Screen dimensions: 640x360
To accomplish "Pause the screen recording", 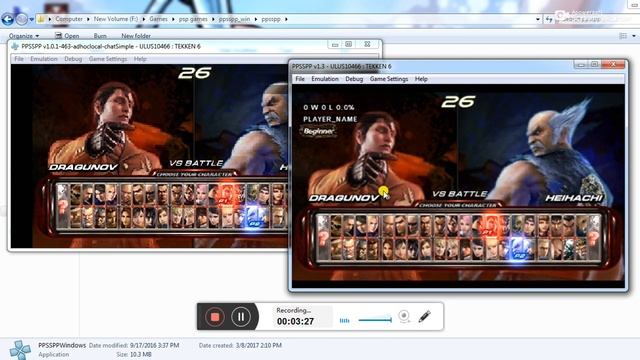I will coord(241,317).
